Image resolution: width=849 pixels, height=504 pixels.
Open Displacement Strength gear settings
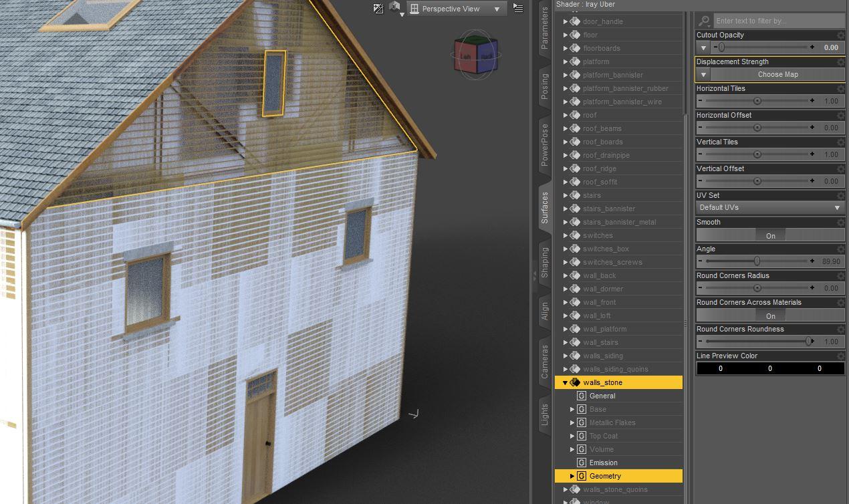point(841,62)
